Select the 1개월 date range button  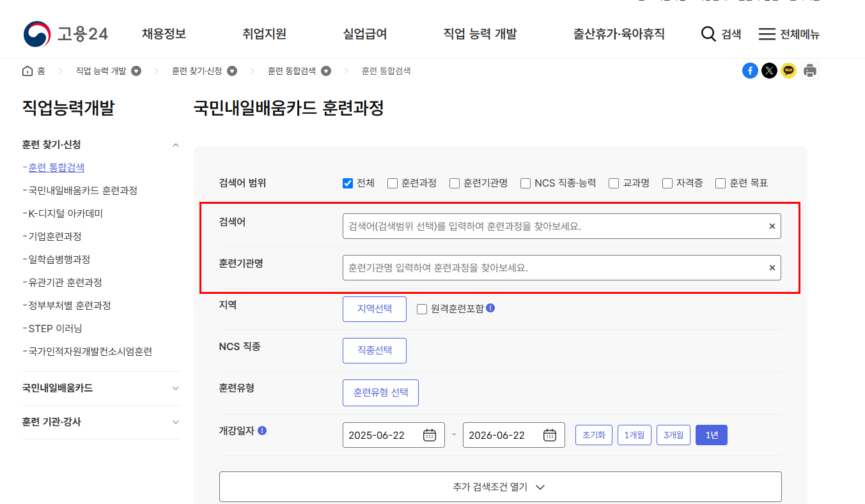point(634,434)
